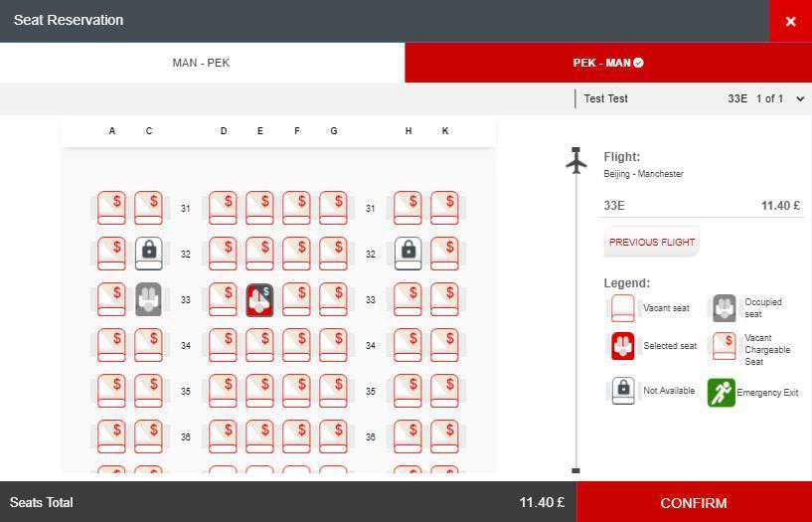The width and height of the screenshot is (812, 522).
Task: Choose chargeable seat 34K
Action: pyautogui.click(x=444, y=345)
